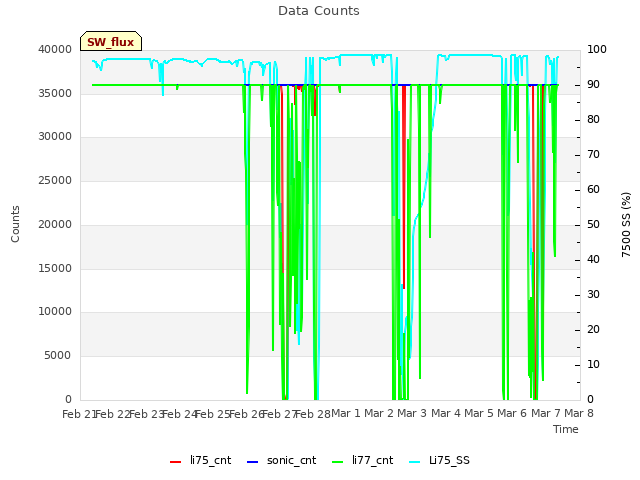Click the blue sonic_cnt legend swatch

pos(253,462)
